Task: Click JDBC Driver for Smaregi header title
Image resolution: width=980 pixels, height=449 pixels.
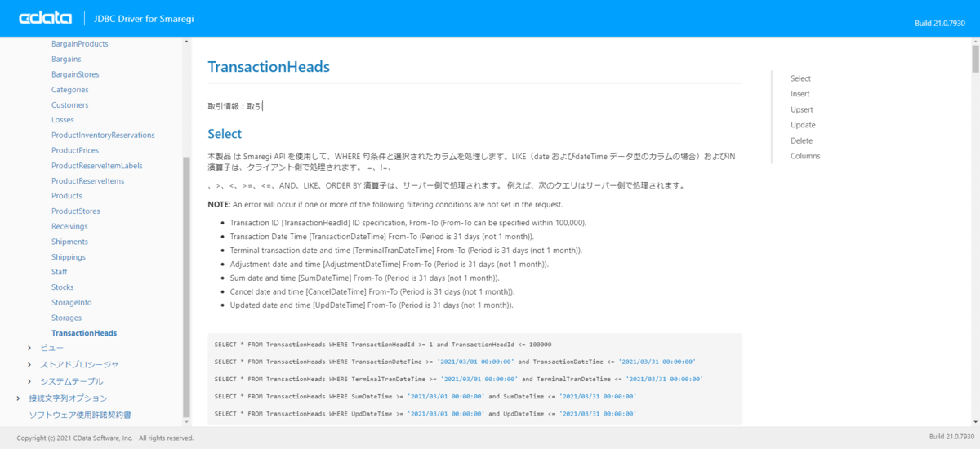Action: tap(143, 18)
